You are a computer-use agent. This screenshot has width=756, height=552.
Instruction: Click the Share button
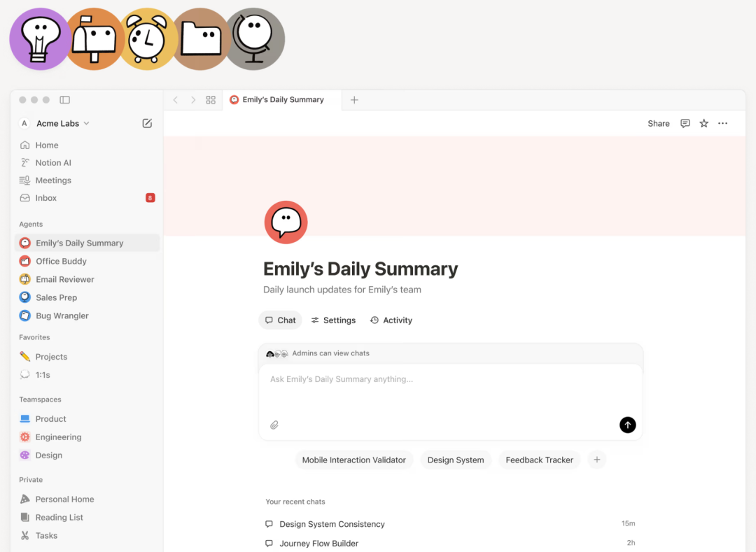[659, 123]
